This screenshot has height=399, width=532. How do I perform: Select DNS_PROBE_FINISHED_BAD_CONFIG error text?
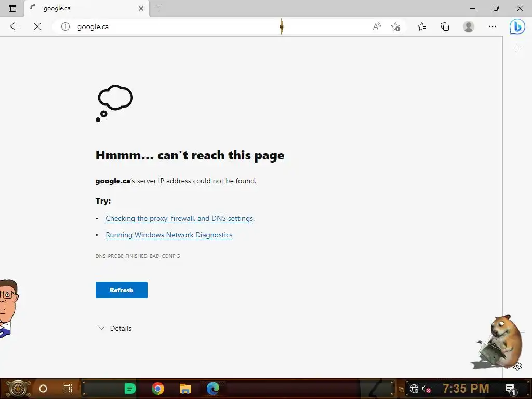tap(138, 256)
